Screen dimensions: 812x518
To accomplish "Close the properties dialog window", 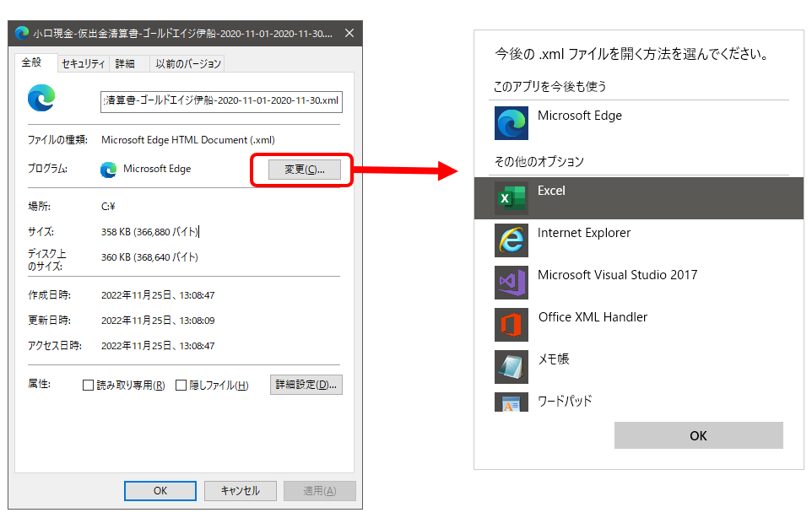I will point(349,33).
